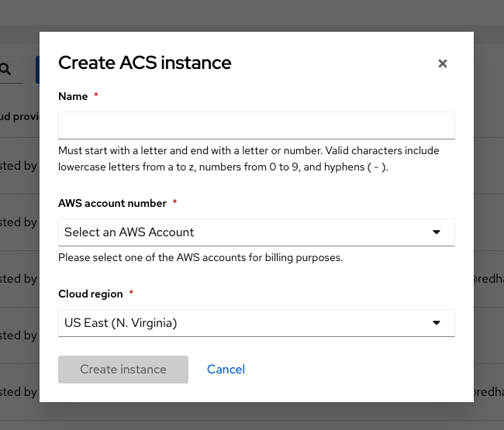Open the Select an AWS Account dropdown

click(x=257, y=232)
